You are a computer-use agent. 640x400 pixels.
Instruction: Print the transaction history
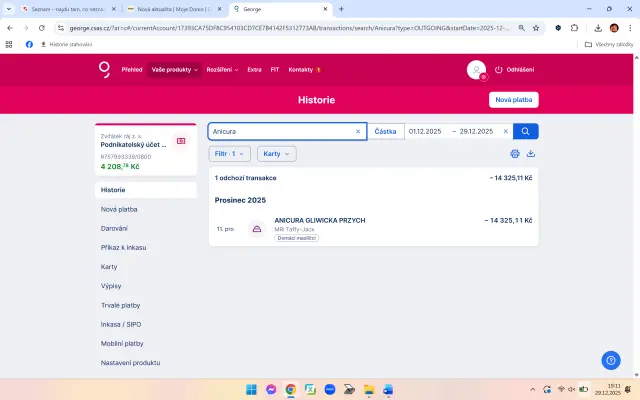(515, 154)
